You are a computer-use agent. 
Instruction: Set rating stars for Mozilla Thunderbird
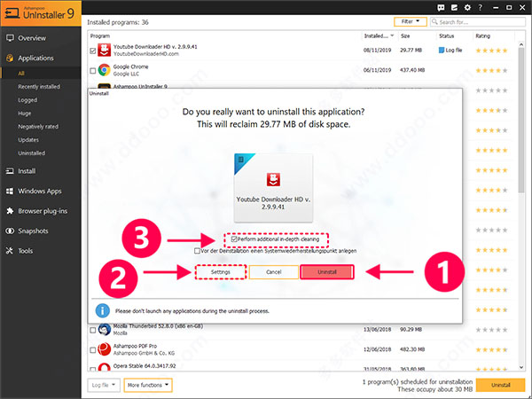pyautogui.click(x=491, y=330)
